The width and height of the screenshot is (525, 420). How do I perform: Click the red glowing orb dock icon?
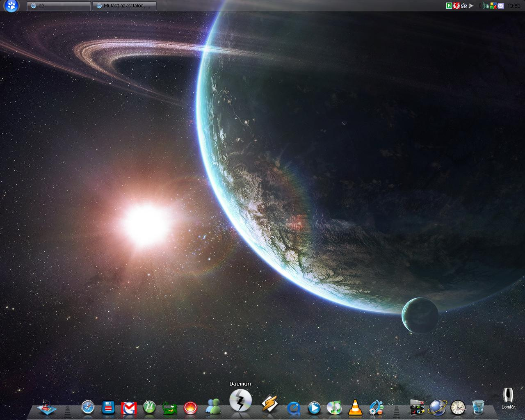[190, 408]
